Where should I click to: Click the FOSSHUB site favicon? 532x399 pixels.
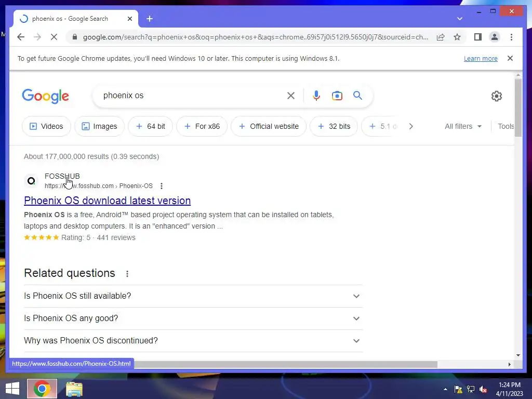coord(31,181)
